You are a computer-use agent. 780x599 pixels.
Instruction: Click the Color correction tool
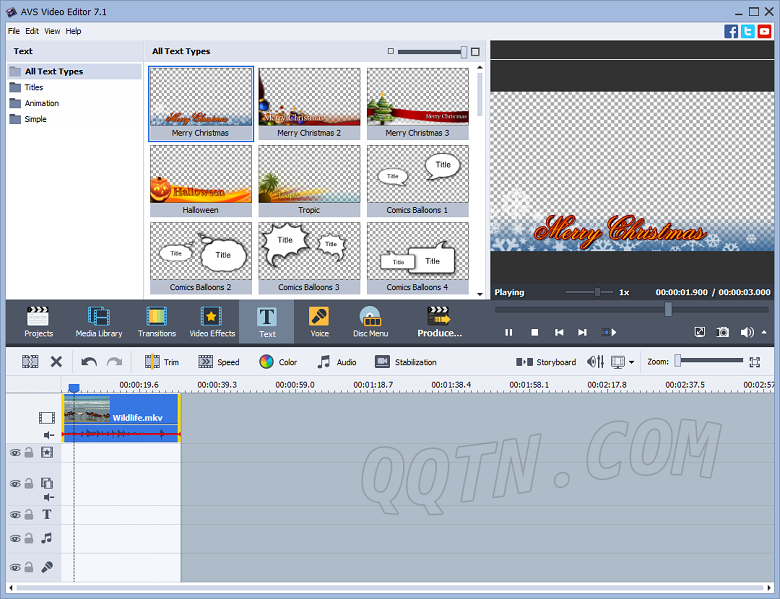[278, 362]
